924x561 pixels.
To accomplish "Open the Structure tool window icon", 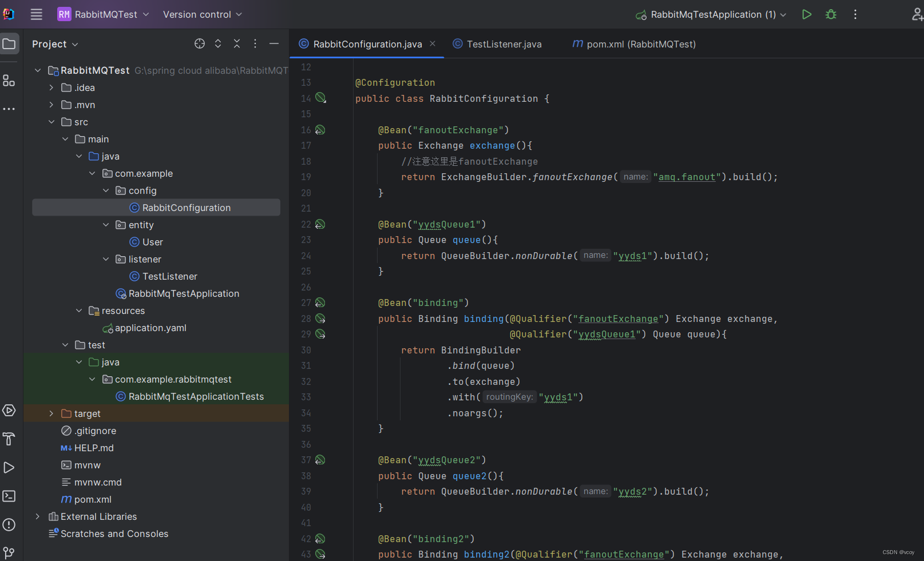I will pyautogui.click(x=9, y=81).
